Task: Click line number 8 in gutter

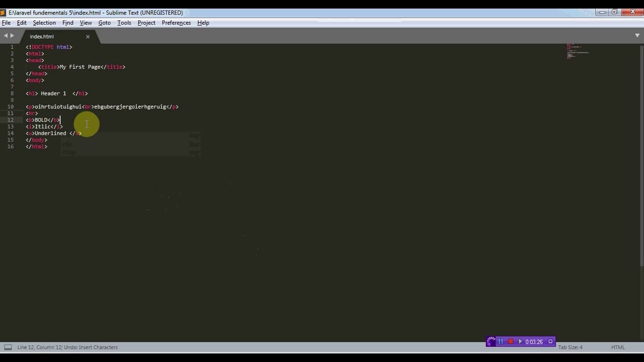Action: [x=12, y=94]
